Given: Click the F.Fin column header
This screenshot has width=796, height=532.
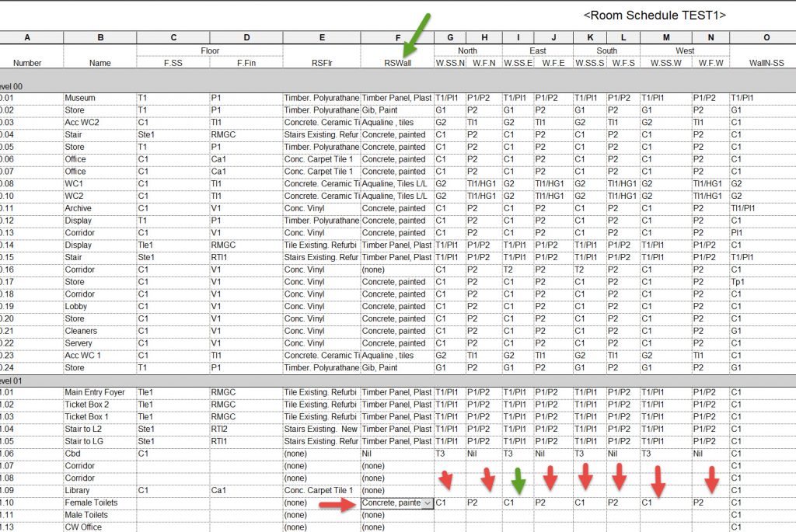Looking at the screenshot, I should [x=246, y=63].
